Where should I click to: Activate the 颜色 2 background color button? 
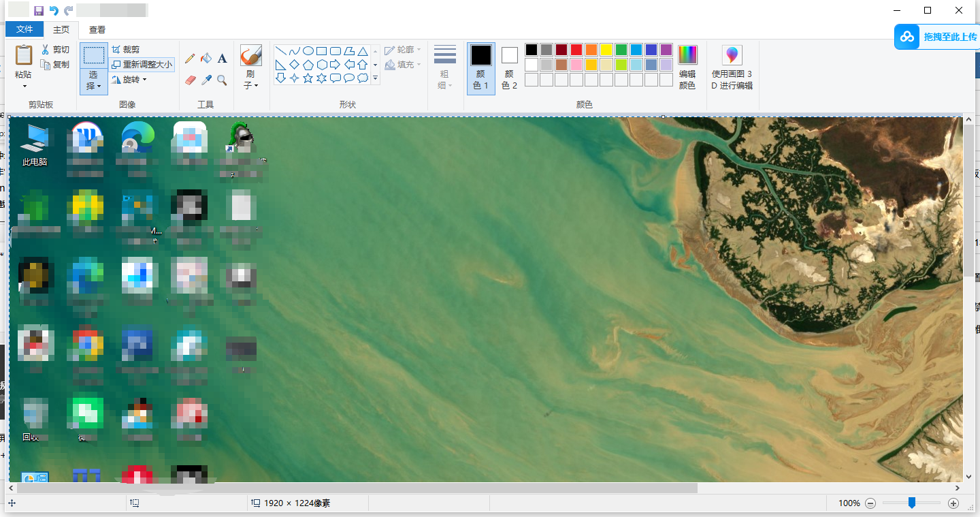[510, 68]
